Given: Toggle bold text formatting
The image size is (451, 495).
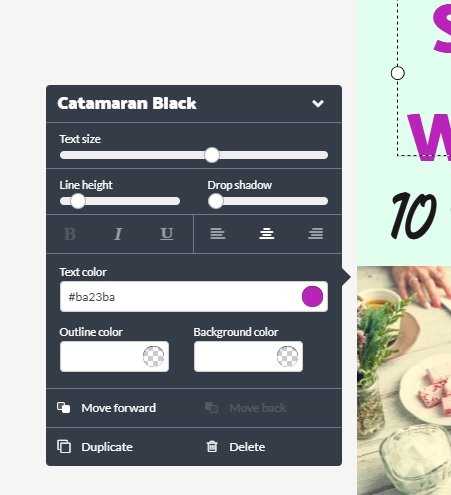Looking at the screenshot, I should click(x=70, y=234).
